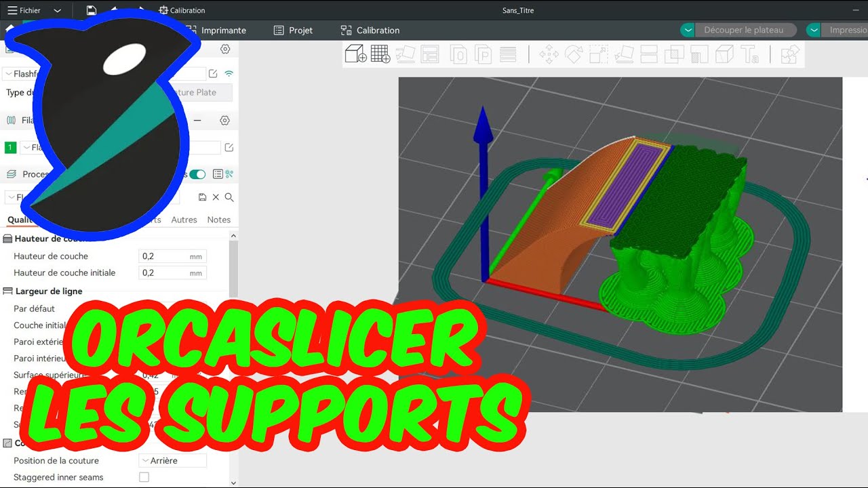The width and height of the screenshot is (868, 488).
Task: Select the Rotate tool icon
Action: click(x=574, y=54)
